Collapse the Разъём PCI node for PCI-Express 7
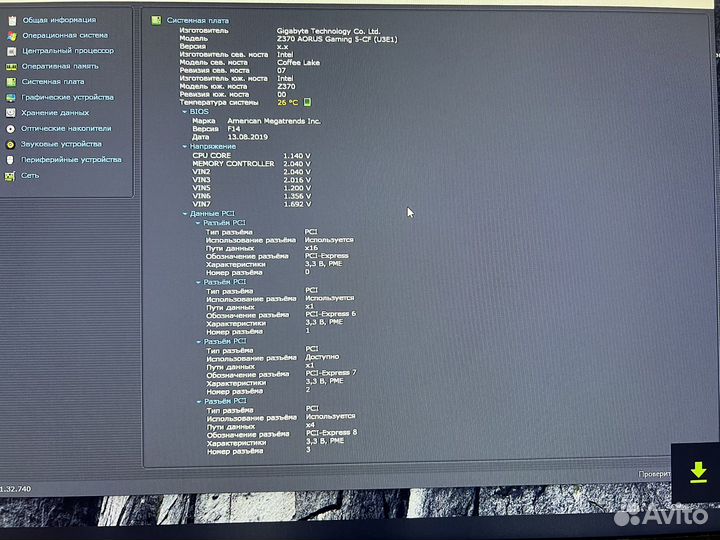Image resolution: width=720 pixels, height=540 pixels. (x=198, y=342)
